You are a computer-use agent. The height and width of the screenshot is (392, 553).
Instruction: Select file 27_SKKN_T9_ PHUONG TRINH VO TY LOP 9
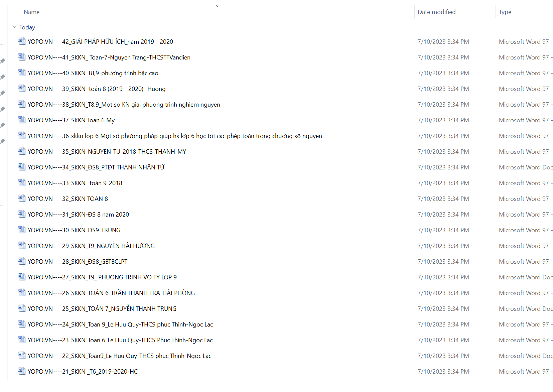pos(102,277)
